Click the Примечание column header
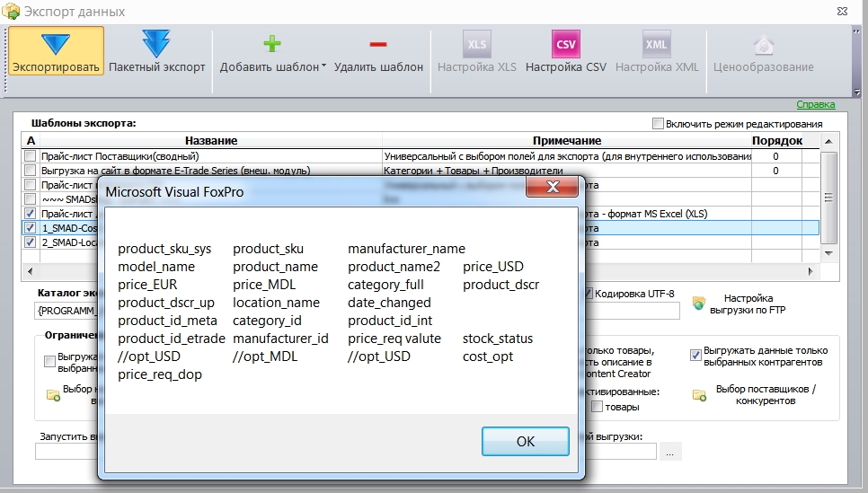Viewport: 868px width, 493px height. click(x=567, y=141)
